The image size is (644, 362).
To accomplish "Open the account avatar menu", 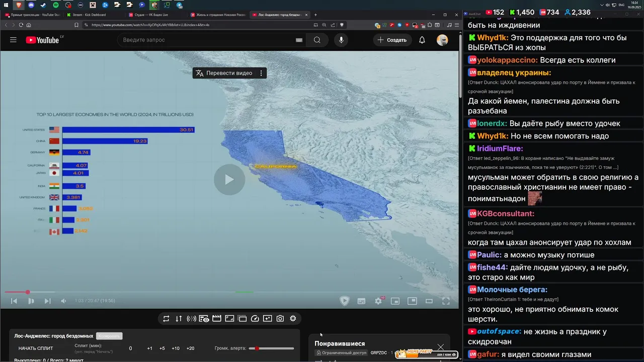I will tap(442, 40).
